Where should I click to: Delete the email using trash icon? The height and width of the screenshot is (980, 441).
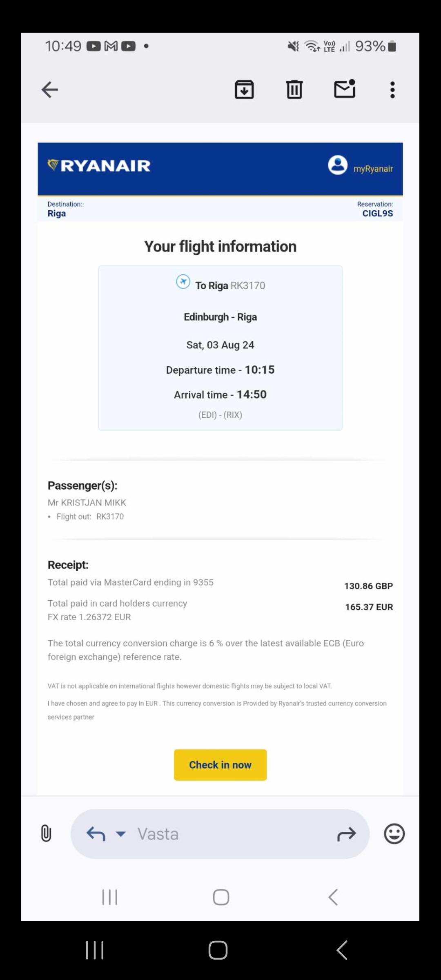(294, 90)
